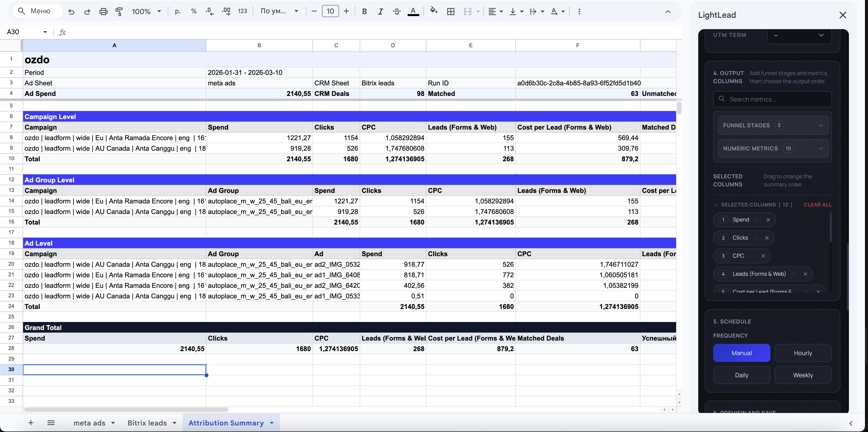The height and width of the screenshot is (432, 868).
Task: Switch to the meta ads sheet tab
Action: pyautogui.click(x=90, y=423)
